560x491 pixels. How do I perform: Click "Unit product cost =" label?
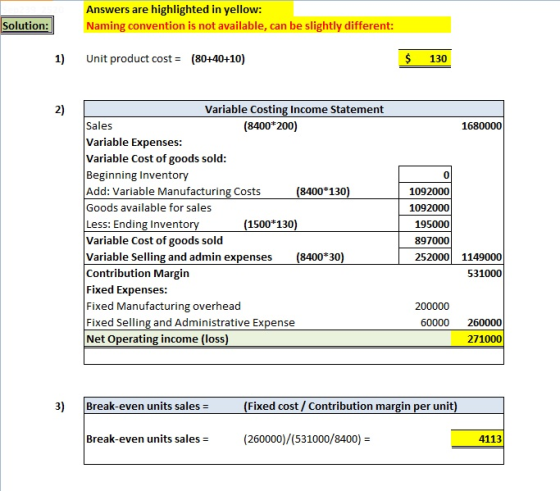pos(133,59)
